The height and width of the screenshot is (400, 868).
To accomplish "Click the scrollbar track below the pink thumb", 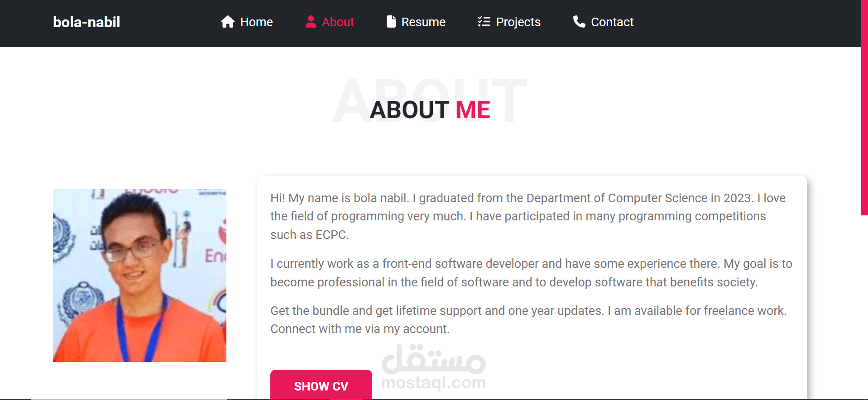I will [864, 308].
